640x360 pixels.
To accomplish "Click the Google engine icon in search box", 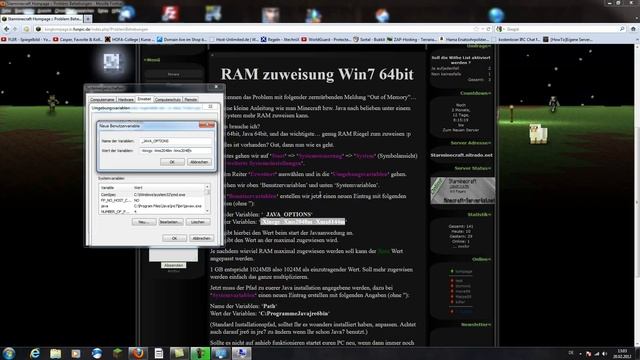I will tap(499, 29).
